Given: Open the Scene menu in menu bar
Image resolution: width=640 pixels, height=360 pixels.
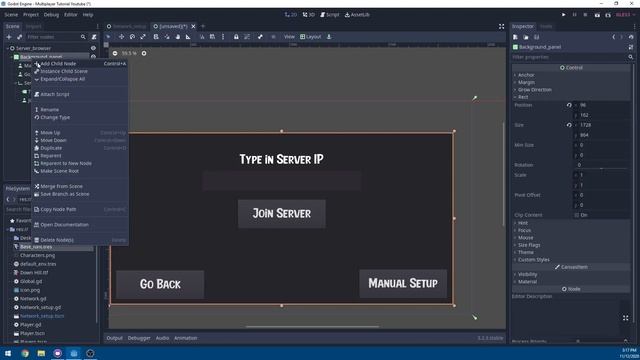Looking at the screenshot, I should [x=11, y=15].
